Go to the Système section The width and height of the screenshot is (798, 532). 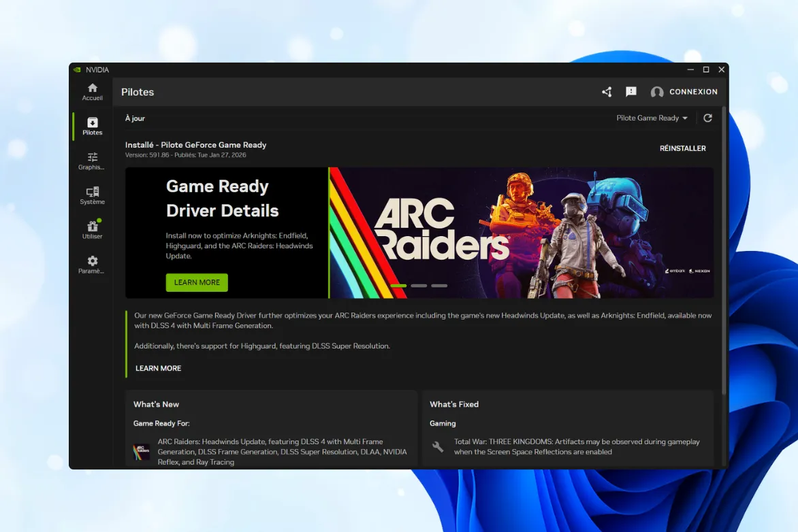[x=93, y=195]
